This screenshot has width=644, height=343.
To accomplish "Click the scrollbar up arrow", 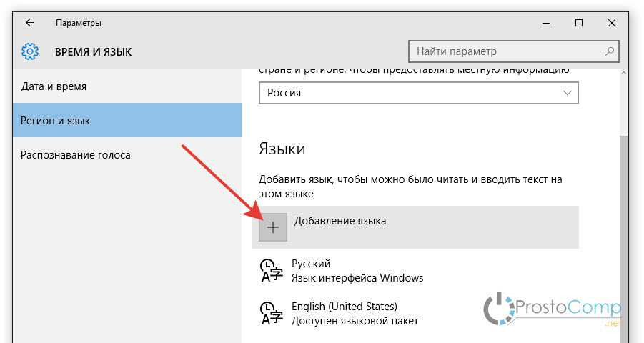I will pos(624,73).
